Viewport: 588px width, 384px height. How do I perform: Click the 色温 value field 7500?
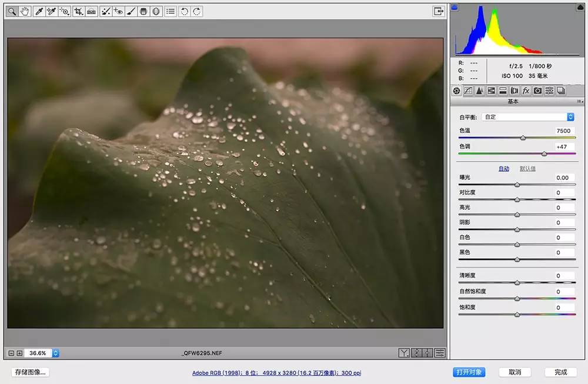(x=564, y=131)
